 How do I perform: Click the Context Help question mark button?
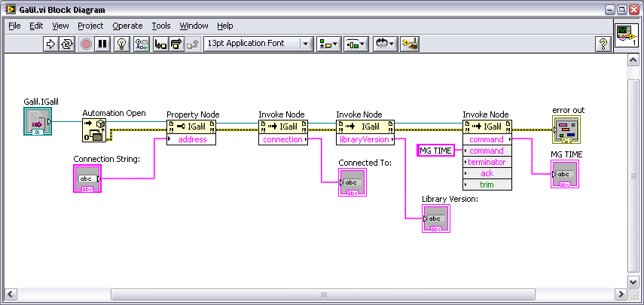(x=603, y=44)
